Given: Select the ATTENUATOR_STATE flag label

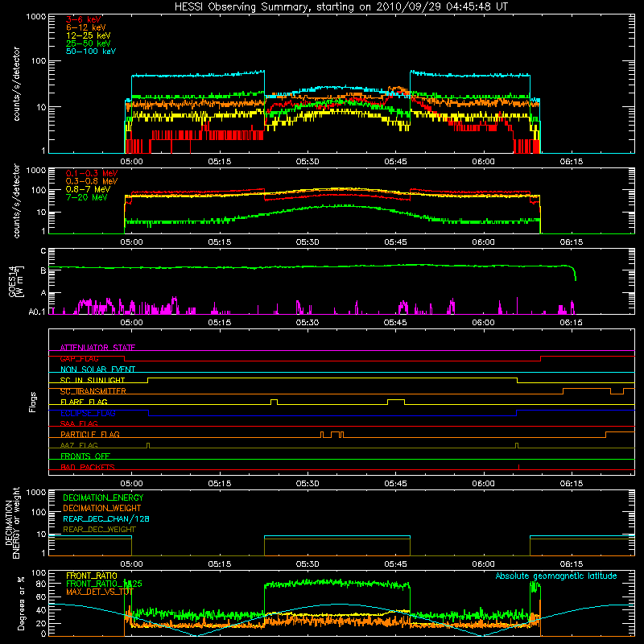Looking at the screenshot, I should pos(97,348).
